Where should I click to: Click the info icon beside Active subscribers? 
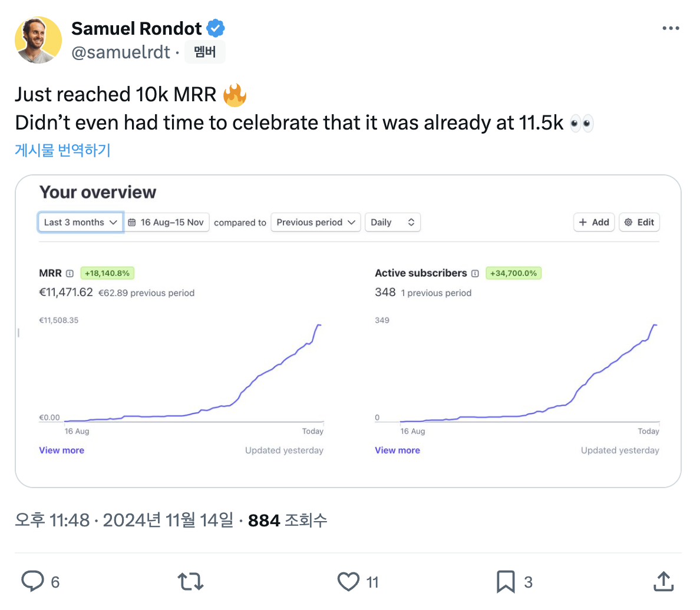[x=475, y=273]
